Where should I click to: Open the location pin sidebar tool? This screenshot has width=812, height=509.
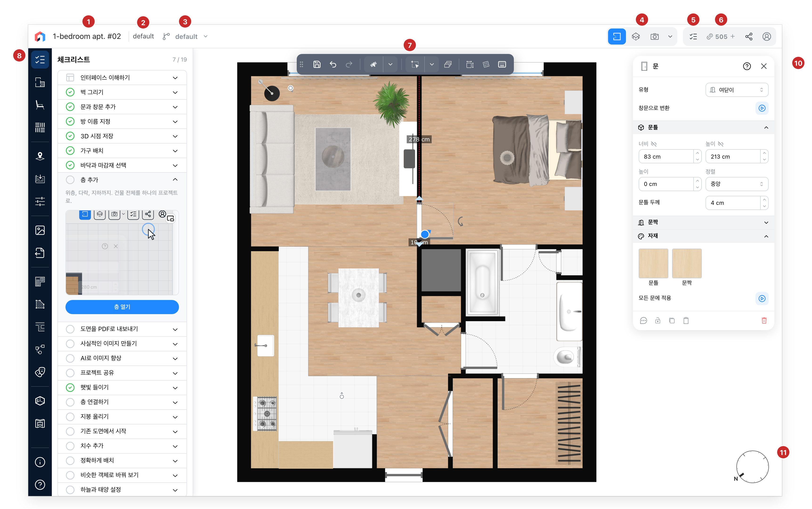(x=40, y=156)
